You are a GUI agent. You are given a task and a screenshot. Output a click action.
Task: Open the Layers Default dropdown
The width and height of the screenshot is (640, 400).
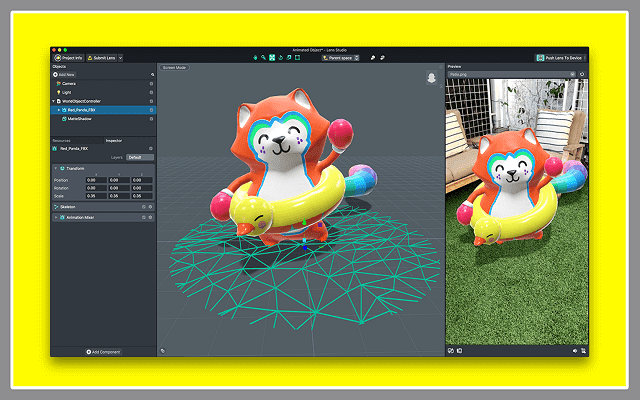[x=139, y=157]
